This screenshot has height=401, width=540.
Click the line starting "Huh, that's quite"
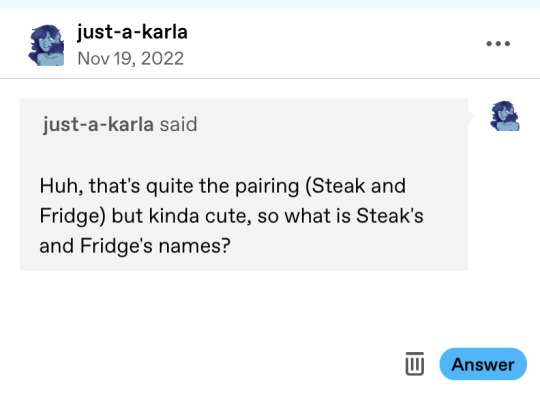coord(222,186)
